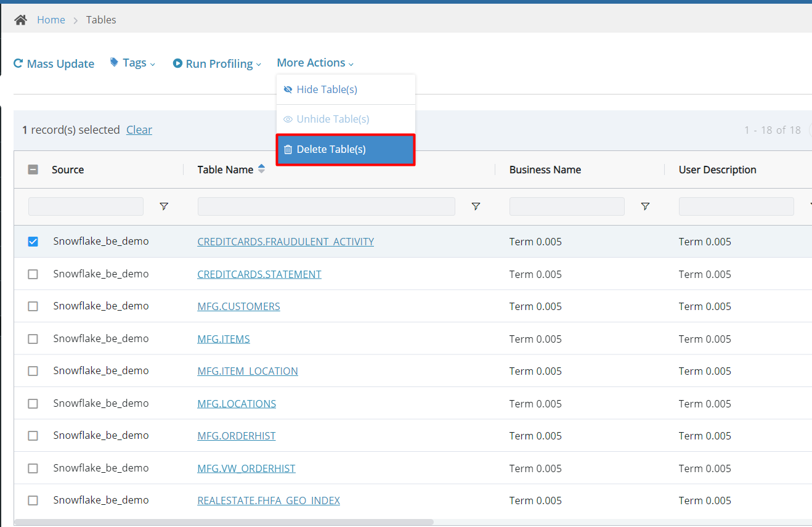Open the MFG.ITEM_LOCATION table link

(248, 371)
